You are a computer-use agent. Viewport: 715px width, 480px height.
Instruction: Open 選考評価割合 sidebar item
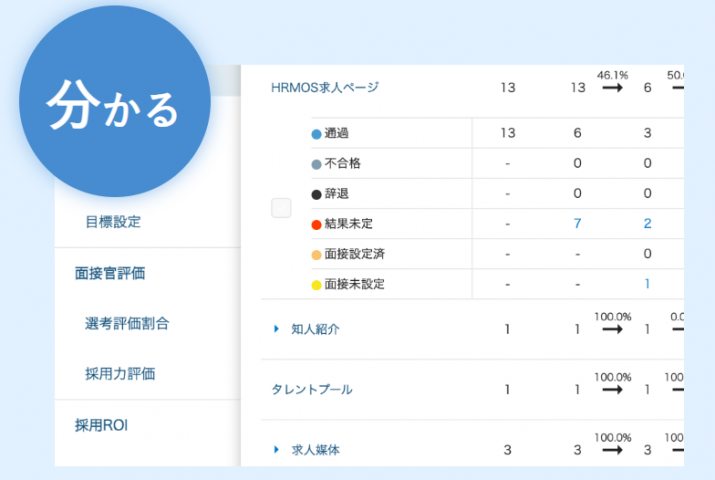127,323
